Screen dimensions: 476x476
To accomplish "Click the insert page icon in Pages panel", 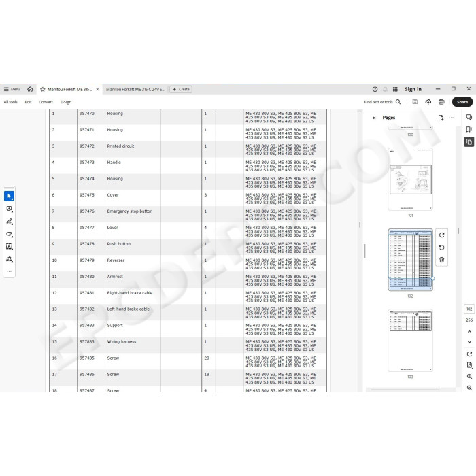I will [x=441, y=118].
